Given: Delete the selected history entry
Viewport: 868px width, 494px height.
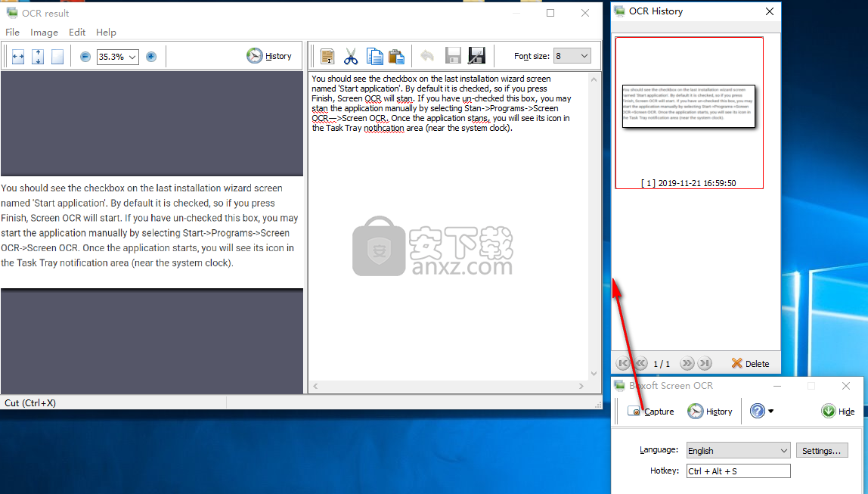Looking at the screenshot, I should click(x=750, y=363).
